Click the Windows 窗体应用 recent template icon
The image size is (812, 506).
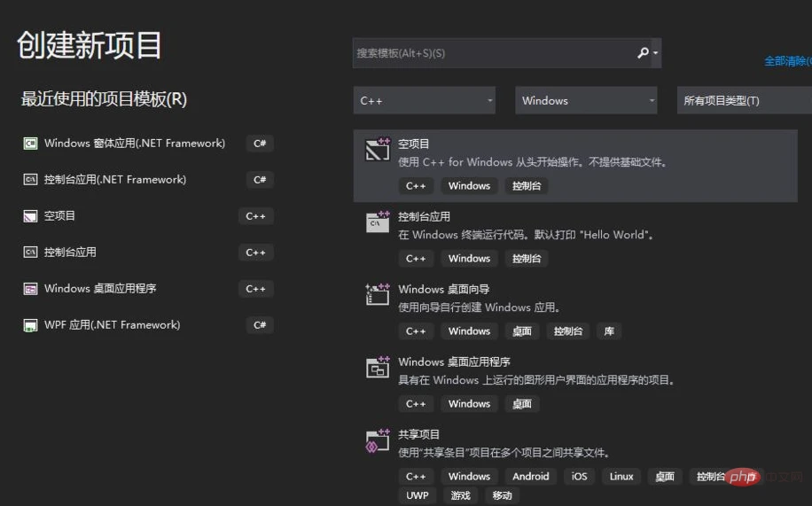click(x=30, y=144)
